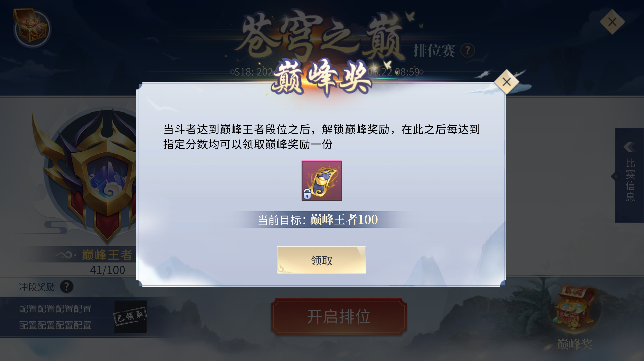Image resolution: width=644 pixels, height=361 pixels.
Task: Open the 冲段奖励 help question mark
Action: tap(66, 287)
